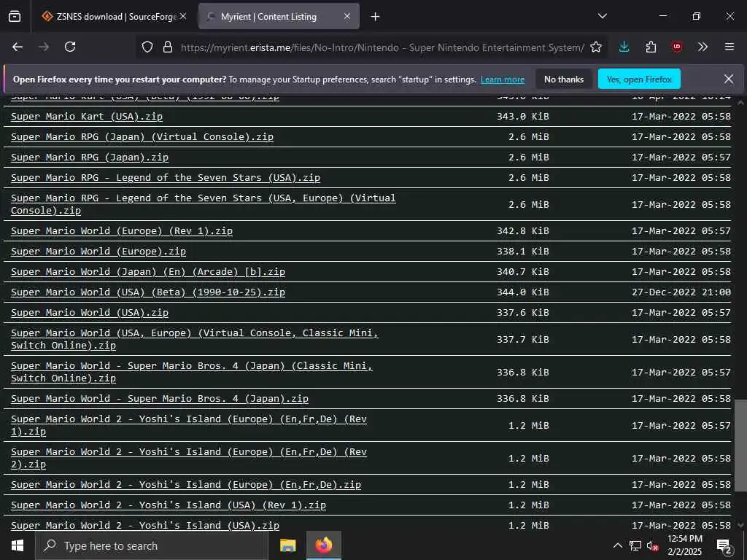Go back to the previous page
This screenshot has width=747, height=560.
coord(18,47)
